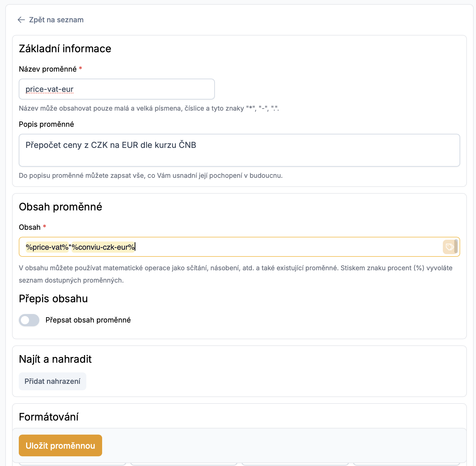The image size is (476, 466).
Task: Toggle the 'Přepsat obsah proměnné' switch
Action: pos(29,320)
